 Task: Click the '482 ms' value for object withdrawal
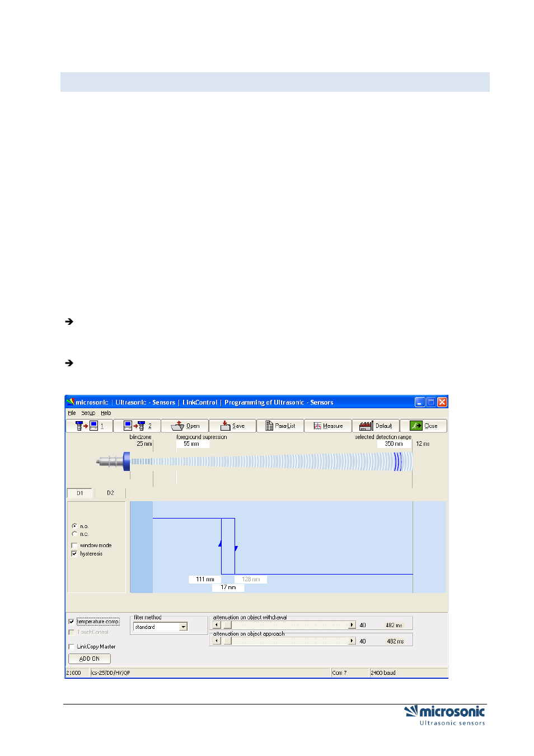pos(394,625)
